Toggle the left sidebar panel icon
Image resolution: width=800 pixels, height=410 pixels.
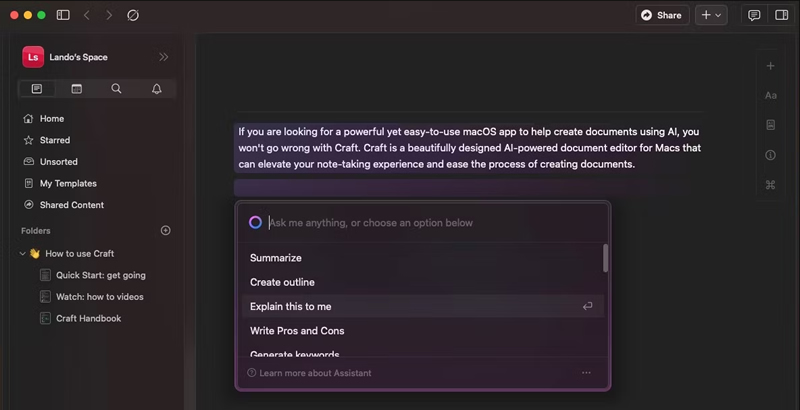[x=63, y=15]
